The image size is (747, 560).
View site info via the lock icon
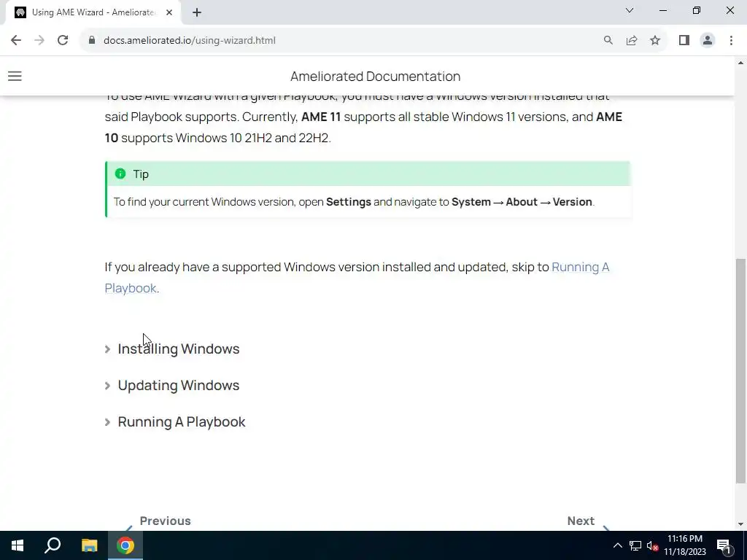click(x=92, y=41)
